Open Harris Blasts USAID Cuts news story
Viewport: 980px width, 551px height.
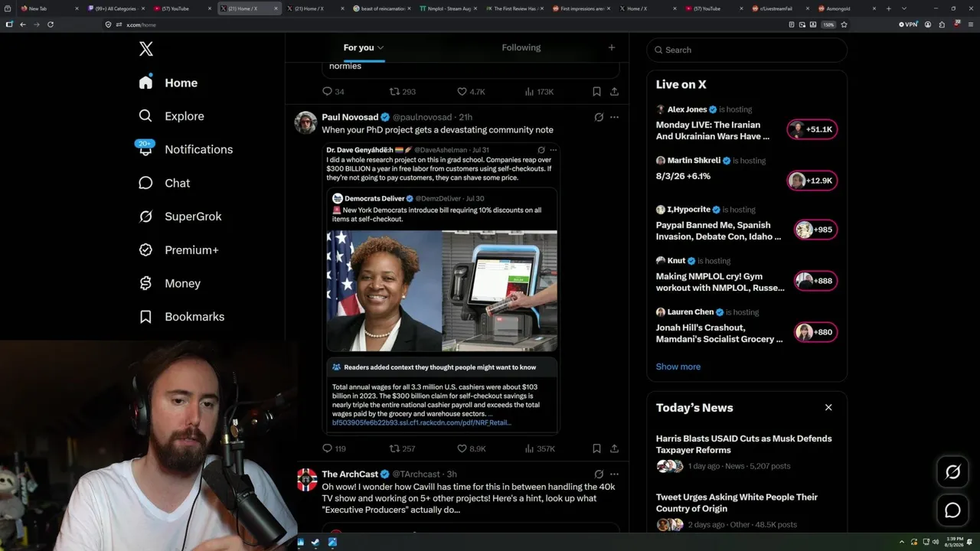[x=743, y=444]
